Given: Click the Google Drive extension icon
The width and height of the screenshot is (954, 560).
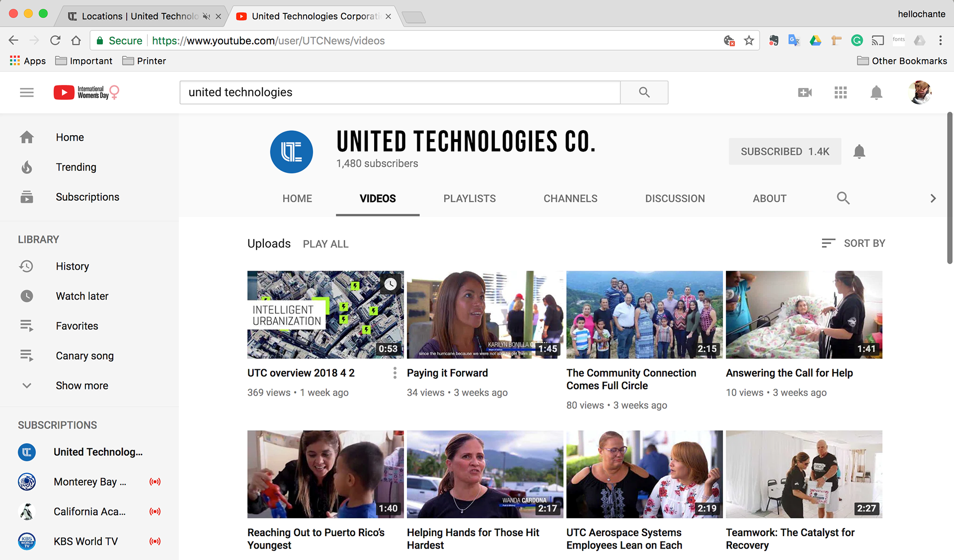Looking at the screenshot, I should click(815, 41).
